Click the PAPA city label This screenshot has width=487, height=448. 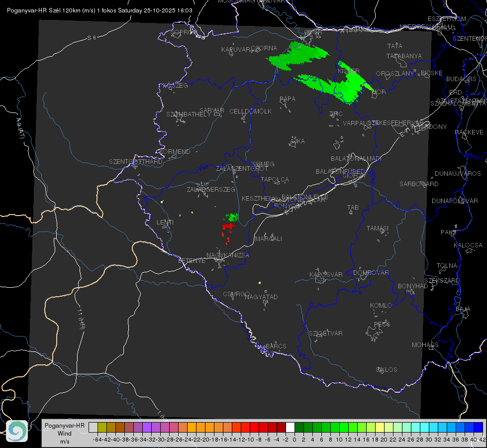pyautogui.click(x=288, y=99)
